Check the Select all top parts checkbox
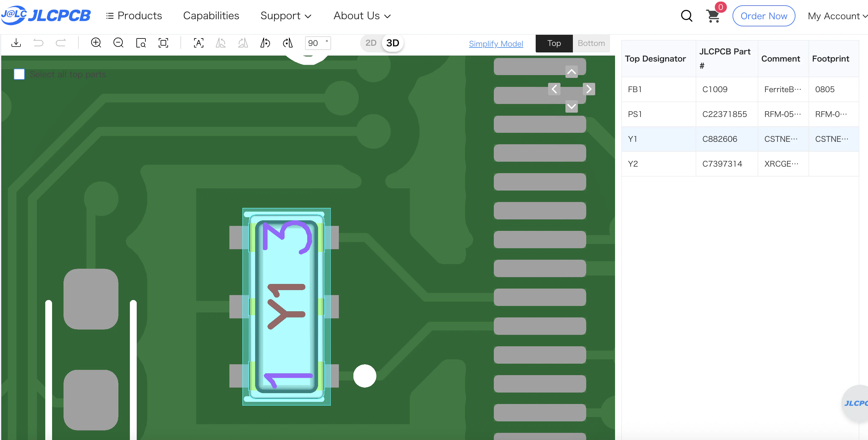 click(x=19, y=74)
